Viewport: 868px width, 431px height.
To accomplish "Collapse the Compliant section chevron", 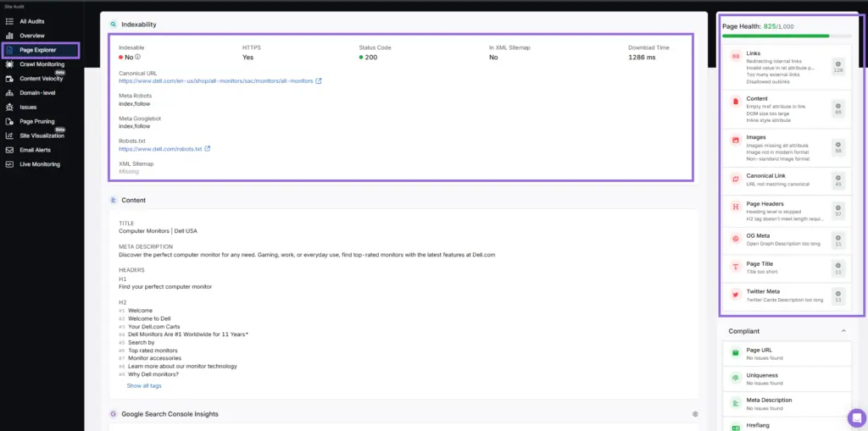I will click(843, 331).
